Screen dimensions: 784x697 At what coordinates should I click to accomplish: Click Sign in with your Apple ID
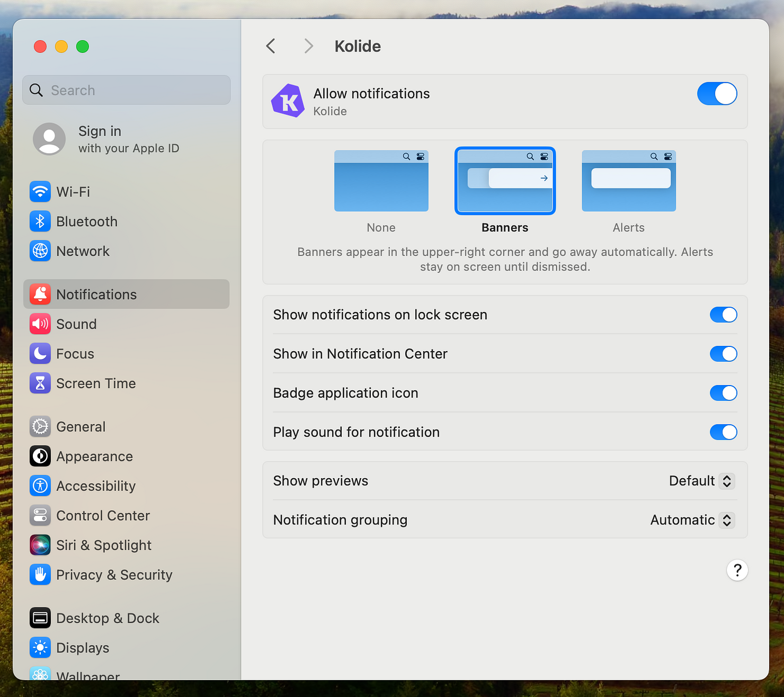(129, 139)
